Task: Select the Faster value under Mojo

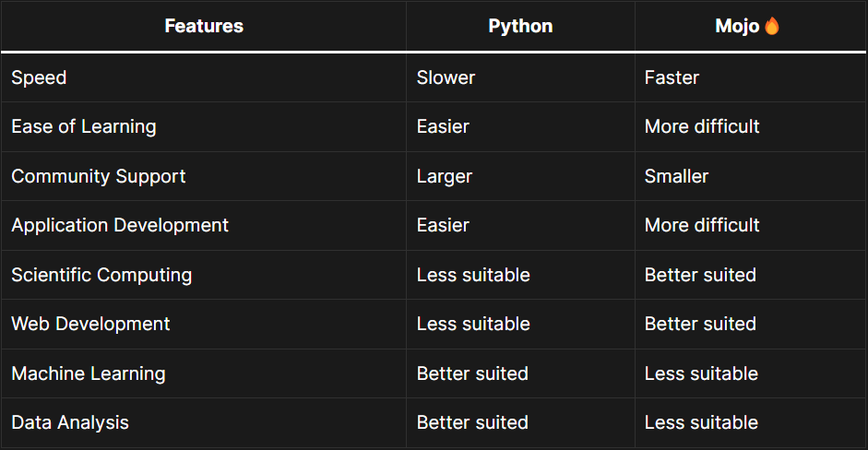Action: click(672, 77)
